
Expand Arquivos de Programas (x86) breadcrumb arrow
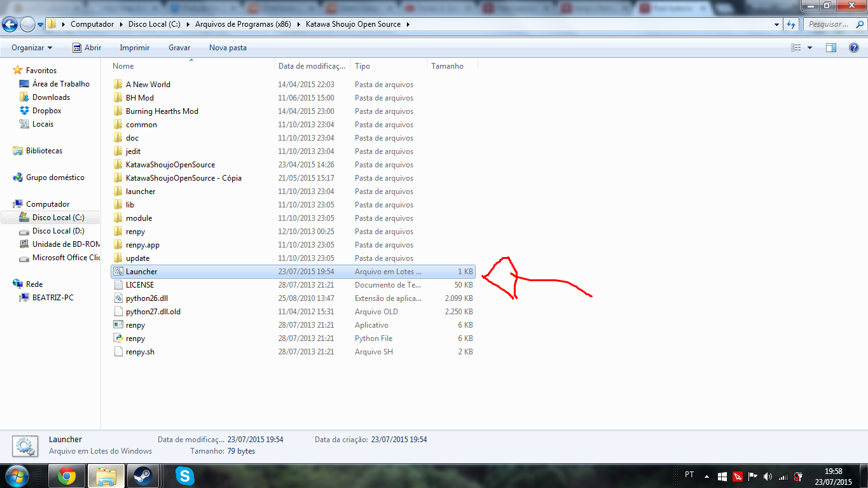point(298,24)
